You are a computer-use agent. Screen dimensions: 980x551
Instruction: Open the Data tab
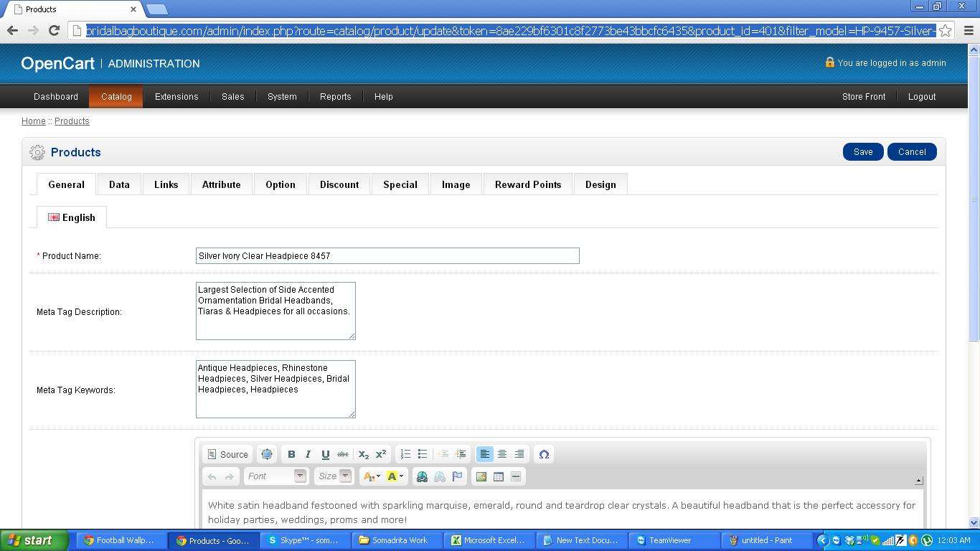coord(119,184)
